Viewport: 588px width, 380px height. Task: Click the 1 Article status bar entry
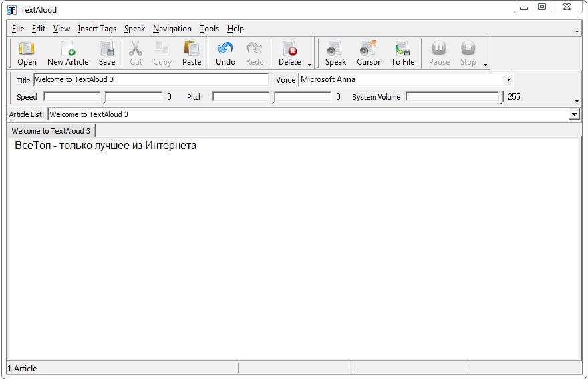(x=23, y=369)
